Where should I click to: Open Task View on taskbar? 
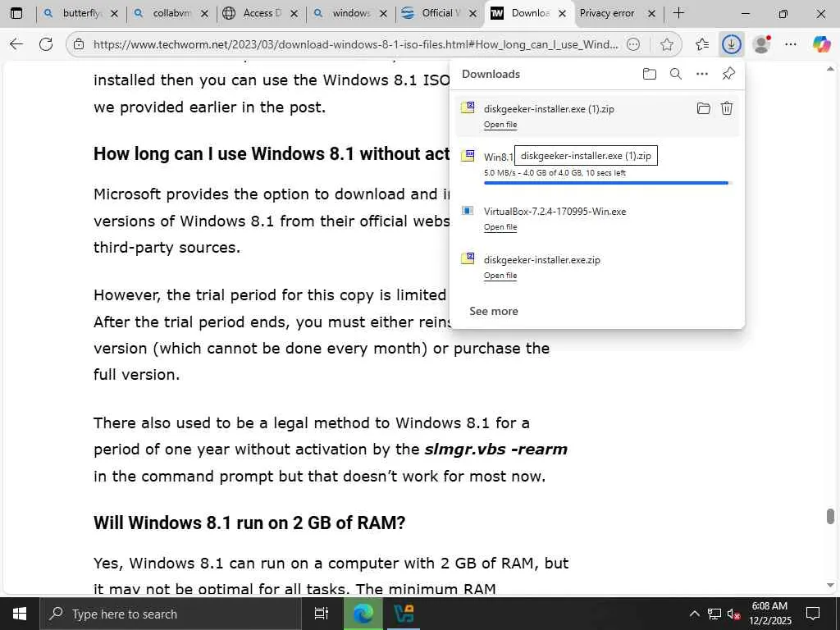(322, 614)
